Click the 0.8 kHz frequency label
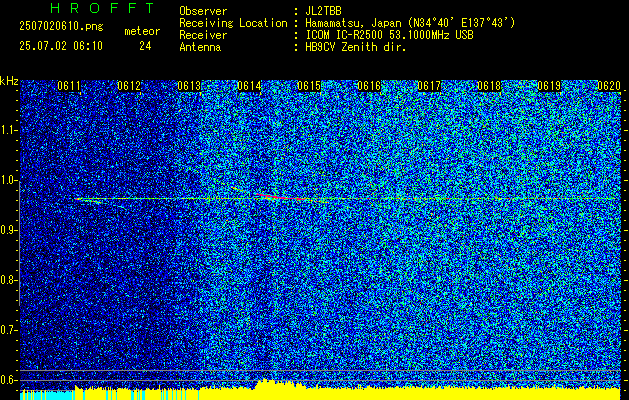This screenshot has height=400, width=629. point(8,280)
